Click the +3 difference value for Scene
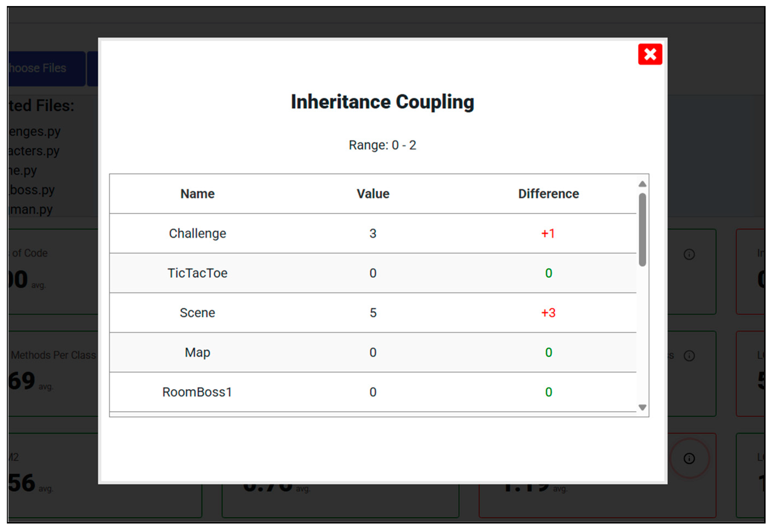Viewport: 773px width, 532px height. coord(548,313)
